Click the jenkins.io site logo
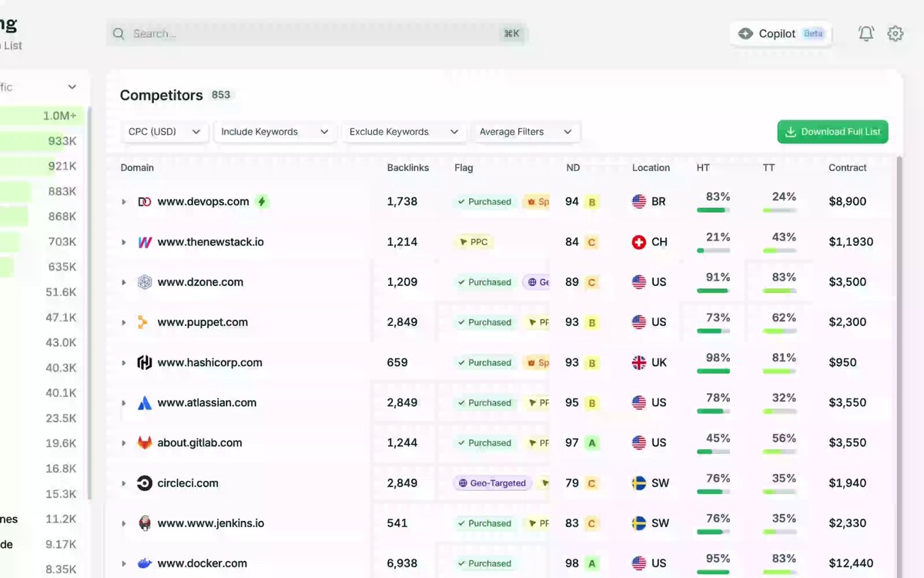The height and width of the screenshot is (578, 924). click(x=145, y=523)
